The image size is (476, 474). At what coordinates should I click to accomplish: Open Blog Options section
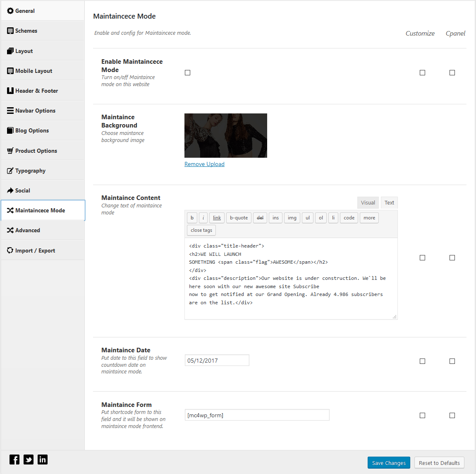pyautogui.click(x=43, y=130)
